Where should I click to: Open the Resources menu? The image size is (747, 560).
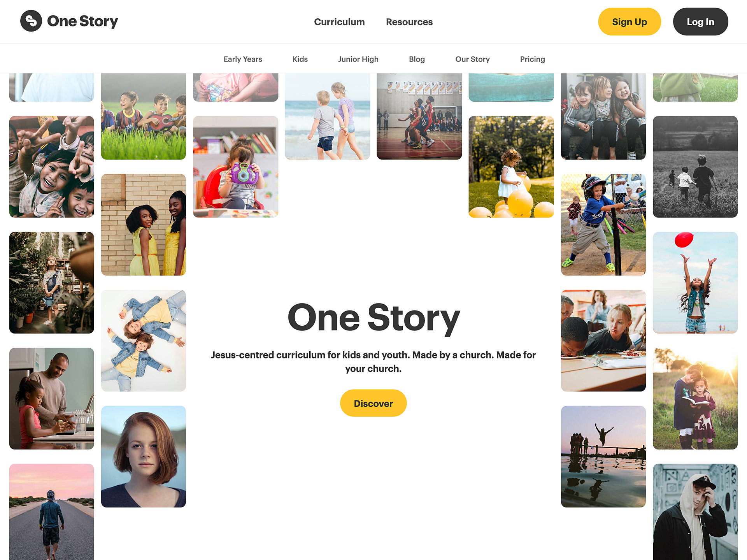pos(409,22)
